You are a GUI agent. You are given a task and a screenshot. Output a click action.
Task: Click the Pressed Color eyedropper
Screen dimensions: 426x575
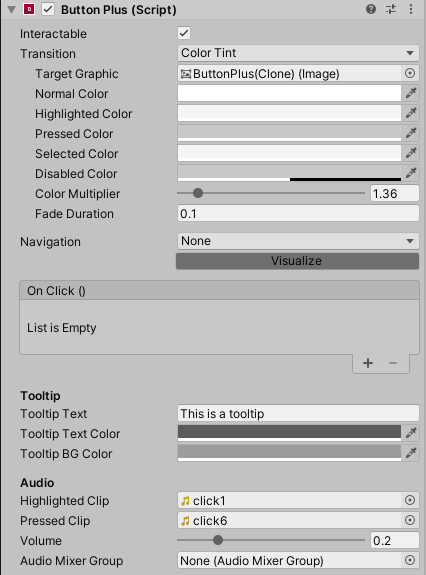pyautogui.click(x=411, y=133)
